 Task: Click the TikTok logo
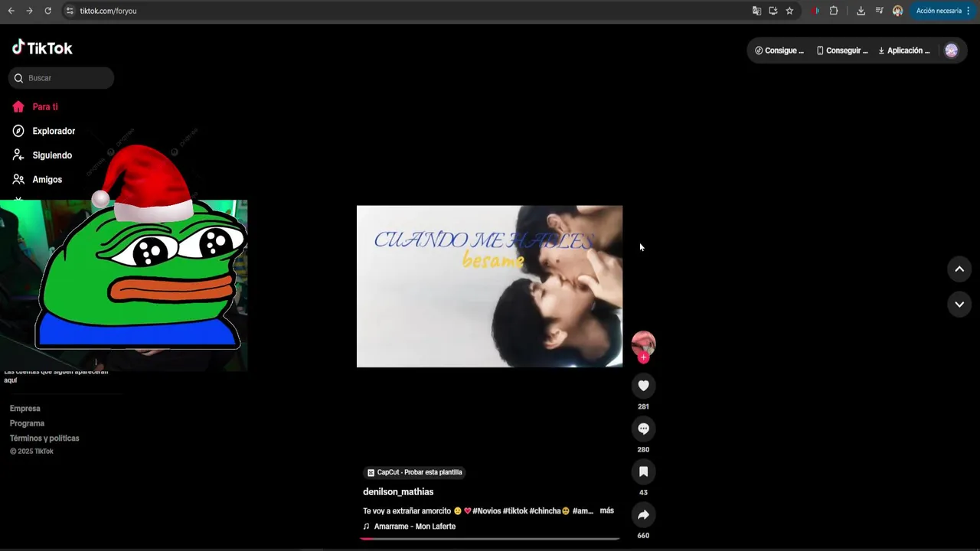pyautogui.click(x=42, y=47)
